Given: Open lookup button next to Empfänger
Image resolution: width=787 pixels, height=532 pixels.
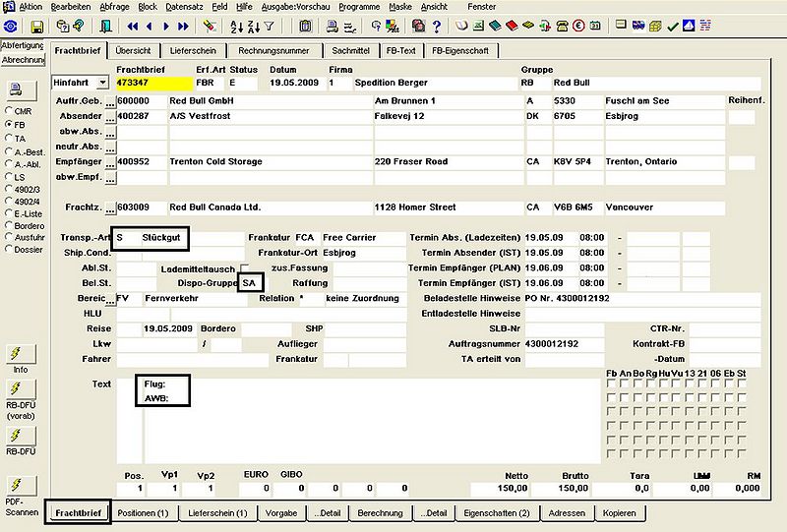Looking at the screenshot, I should (110, 162).
